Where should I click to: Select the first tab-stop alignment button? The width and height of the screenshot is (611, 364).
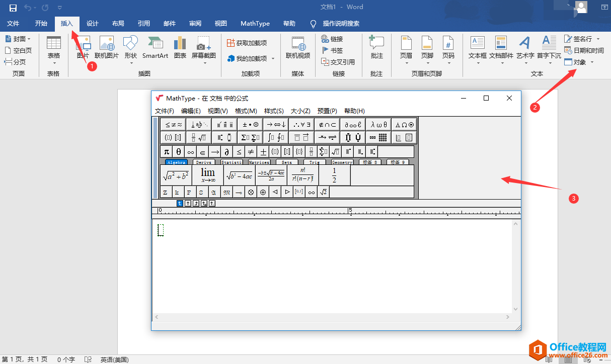(180, 203)
